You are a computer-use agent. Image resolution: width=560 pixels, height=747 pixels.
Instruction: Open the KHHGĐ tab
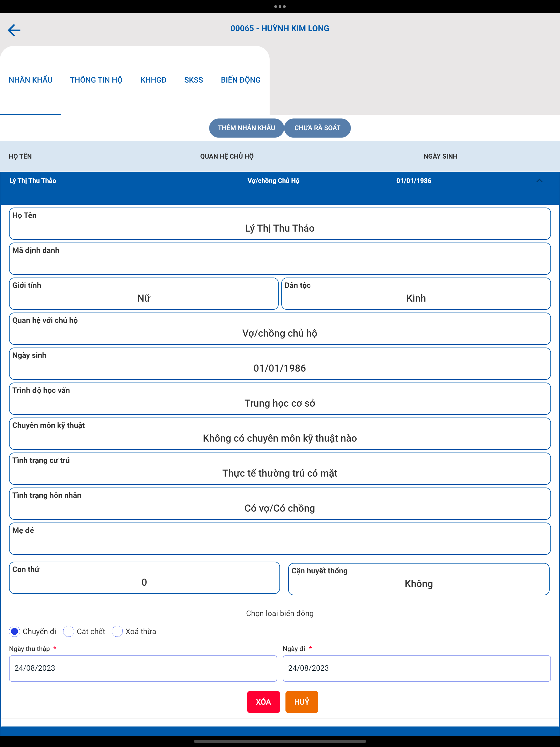[x=153, y=80]
